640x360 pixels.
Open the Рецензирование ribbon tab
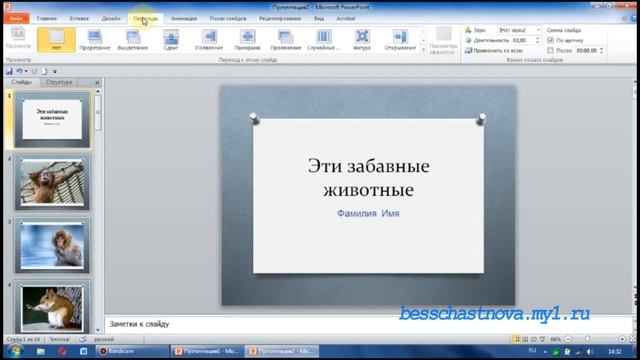tap(280, 18)
